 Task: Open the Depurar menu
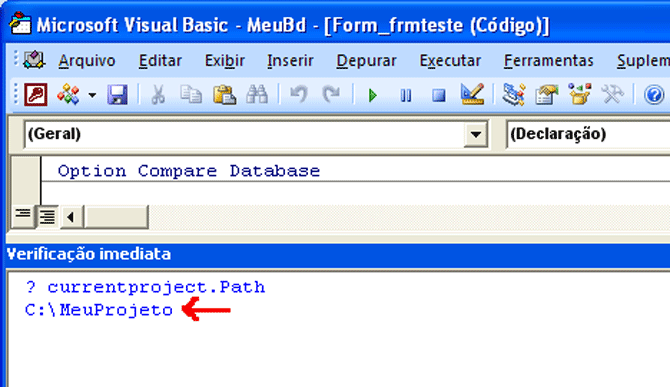click(366, 61)
